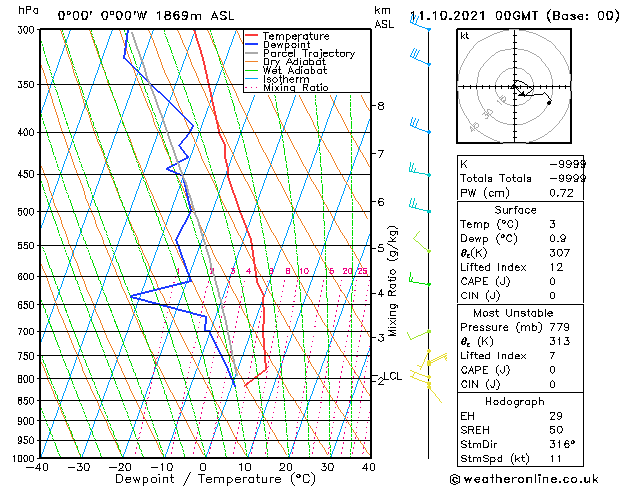Click the PW (cm) value 0.72
Image resolution: width=629 pixels, height=486 pixels.
coord(561,193)
